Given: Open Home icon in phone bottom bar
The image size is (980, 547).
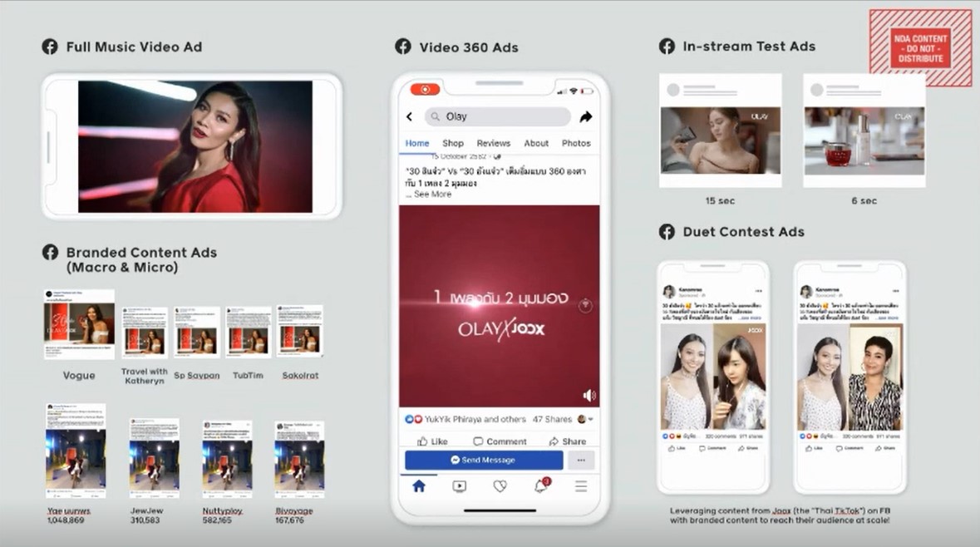Looking at the screenshot, I should click(x=419, y=485).
